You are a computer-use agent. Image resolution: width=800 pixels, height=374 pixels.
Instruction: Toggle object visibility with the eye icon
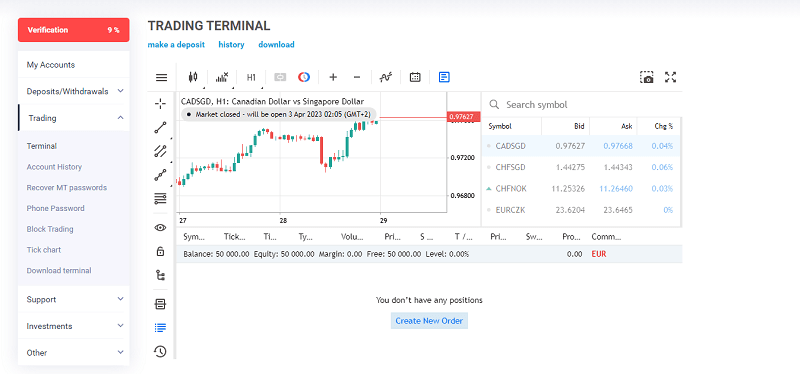tap(160, 228)
